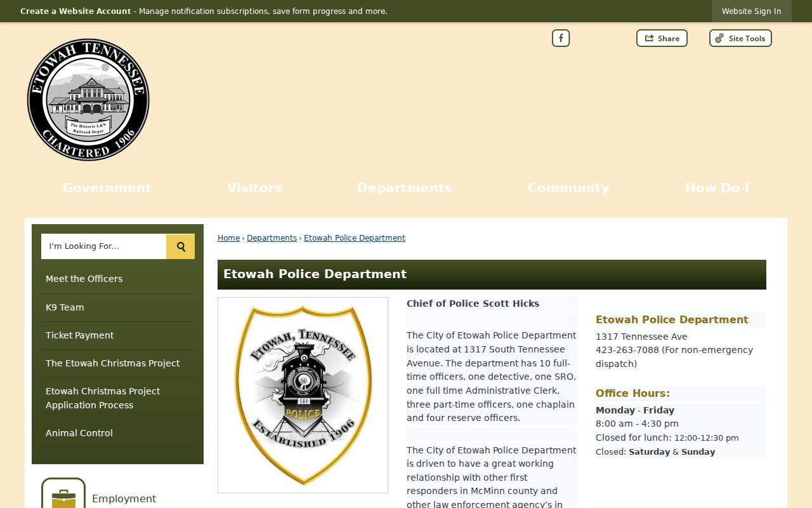Click the Employment link text
This screenshot has width=812, height=508.
124,498
